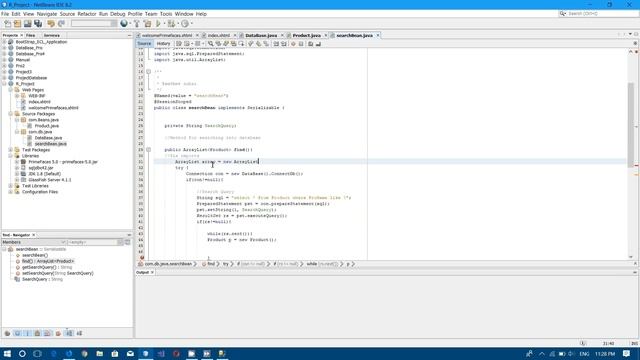This screenshot has height=360, width=640.
Task: Toggle Show Fields filter in Navigator
Action: tap(18, 333)
